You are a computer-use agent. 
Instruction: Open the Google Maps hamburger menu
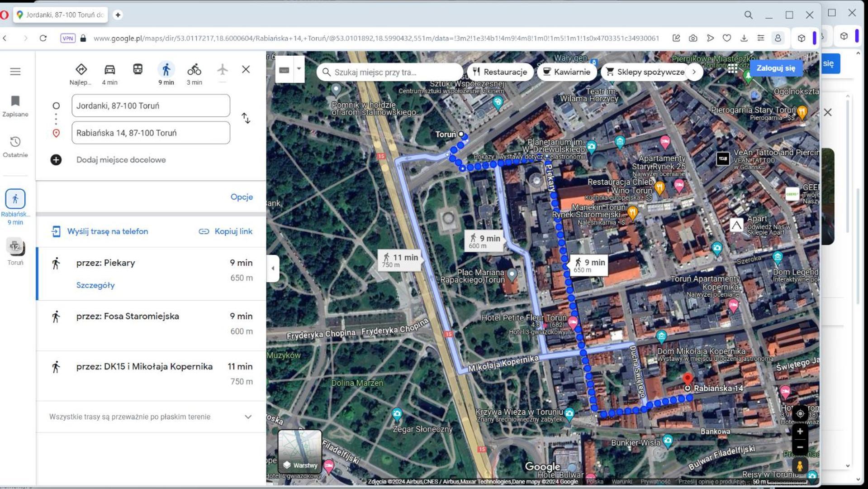click(x=15, y=72)
